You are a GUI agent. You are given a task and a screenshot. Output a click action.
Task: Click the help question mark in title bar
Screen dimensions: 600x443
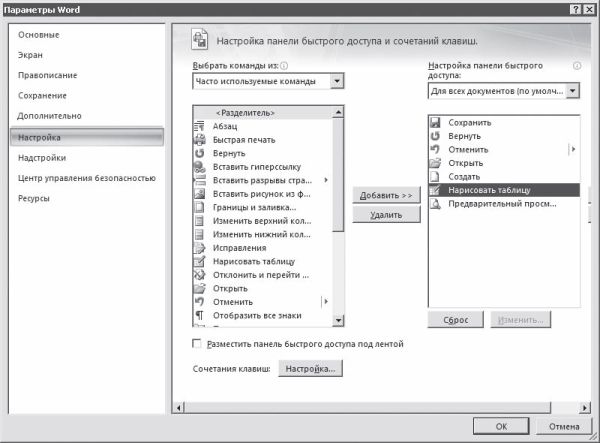tap(576, 10)
